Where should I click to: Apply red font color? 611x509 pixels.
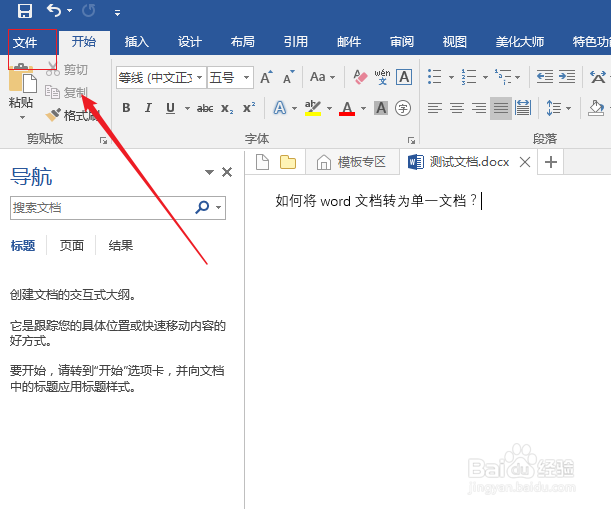pos(347,108)
